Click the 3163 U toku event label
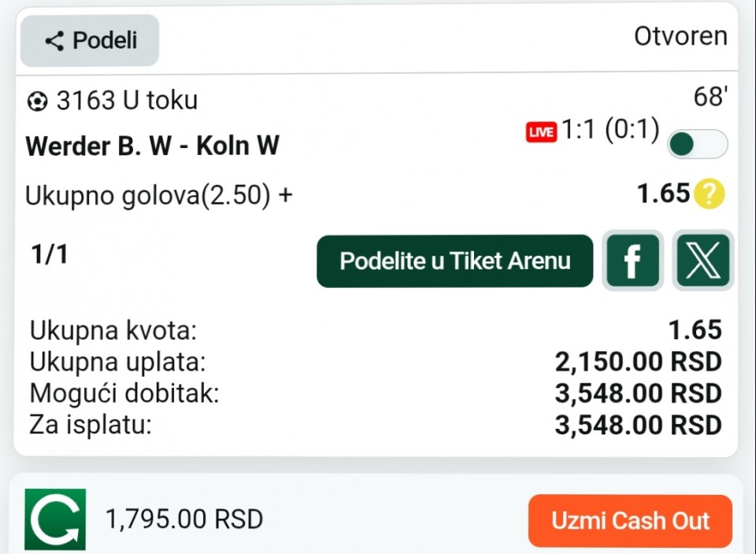Image resolution: width=756 pixels, height=554 pixels. coord(127,101)
